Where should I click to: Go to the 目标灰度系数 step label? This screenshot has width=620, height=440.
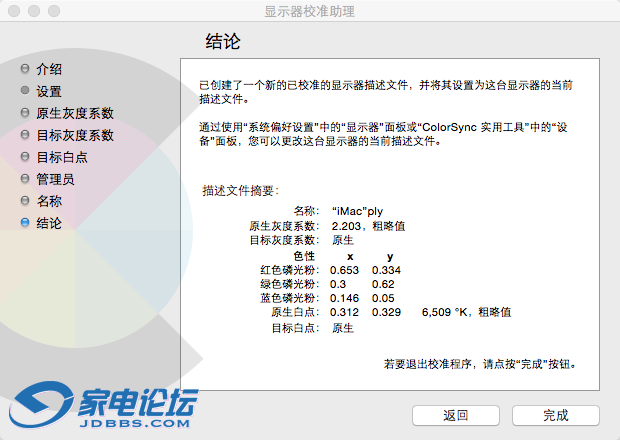tap(75, 135)
